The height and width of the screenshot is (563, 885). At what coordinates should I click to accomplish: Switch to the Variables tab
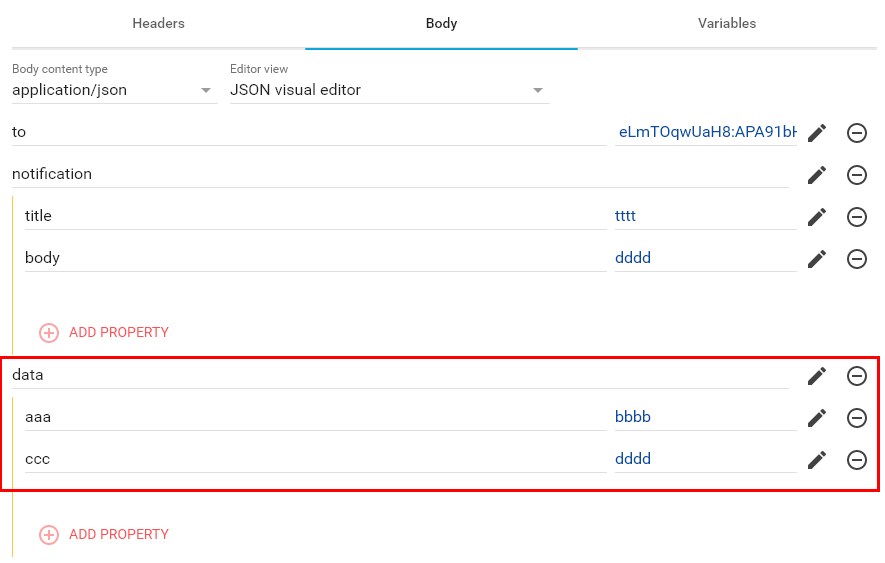pyautogui.click(x=727, y=23)
